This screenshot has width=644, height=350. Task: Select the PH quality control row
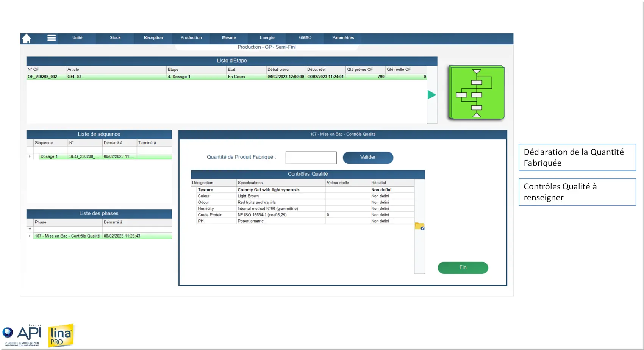click(x=305, y=221)
